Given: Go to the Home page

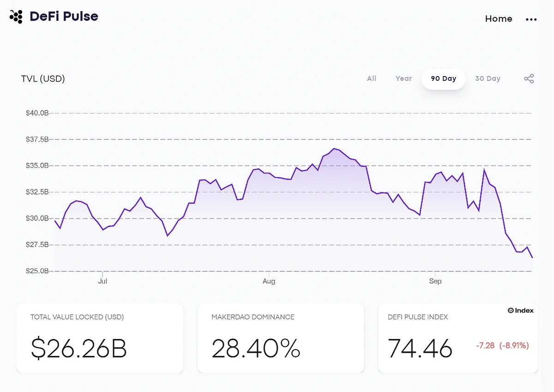Looking at the screenshot, I should (x=499, y=19).
